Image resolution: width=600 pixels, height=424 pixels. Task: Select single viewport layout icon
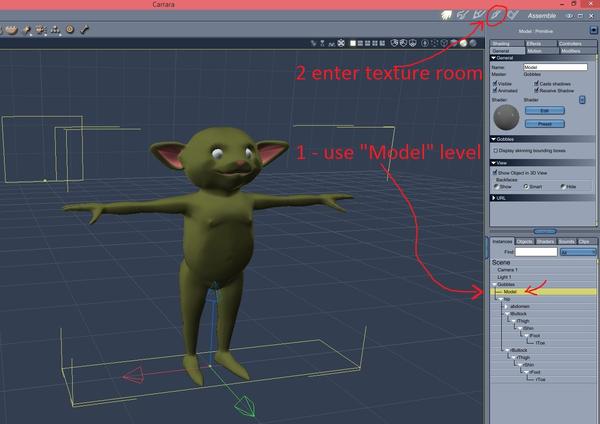click(353, 43)
